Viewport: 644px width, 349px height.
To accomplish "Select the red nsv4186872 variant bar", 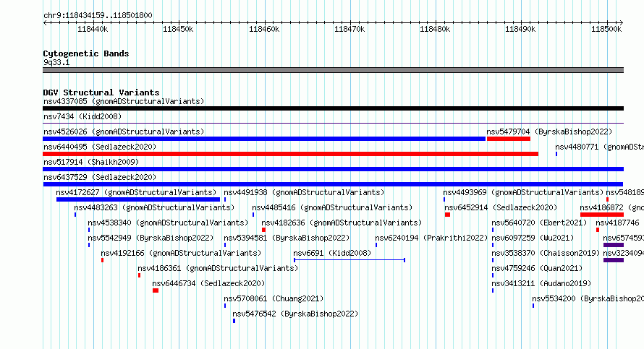I will coord(602,215).
